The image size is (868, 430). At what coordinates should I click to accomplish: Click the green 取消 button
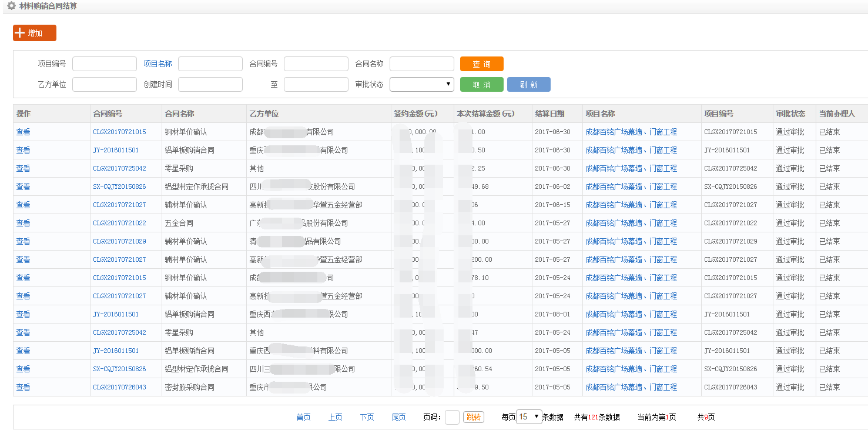tap(481, 85)
